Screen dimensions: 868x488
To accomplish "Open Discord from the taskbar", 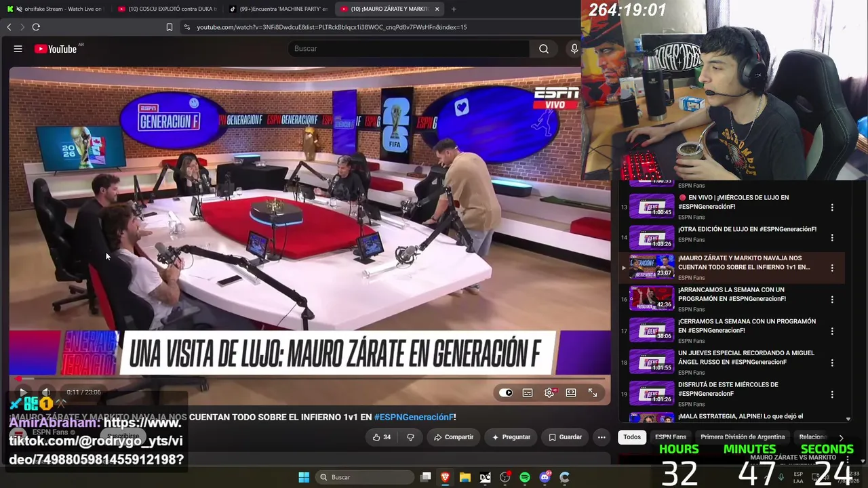I will (545, 477).
